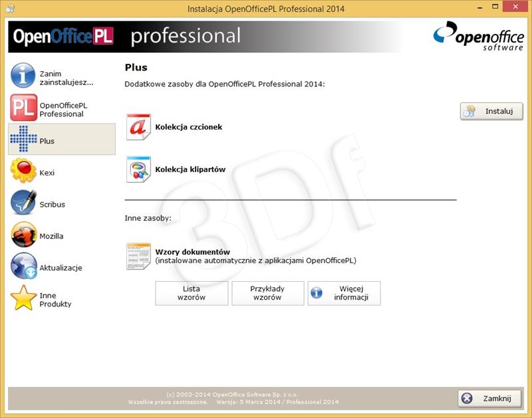Screen dimensions: 532x418
Task: Click the Wzory dokumentów template icon
Action: (138, 257)
